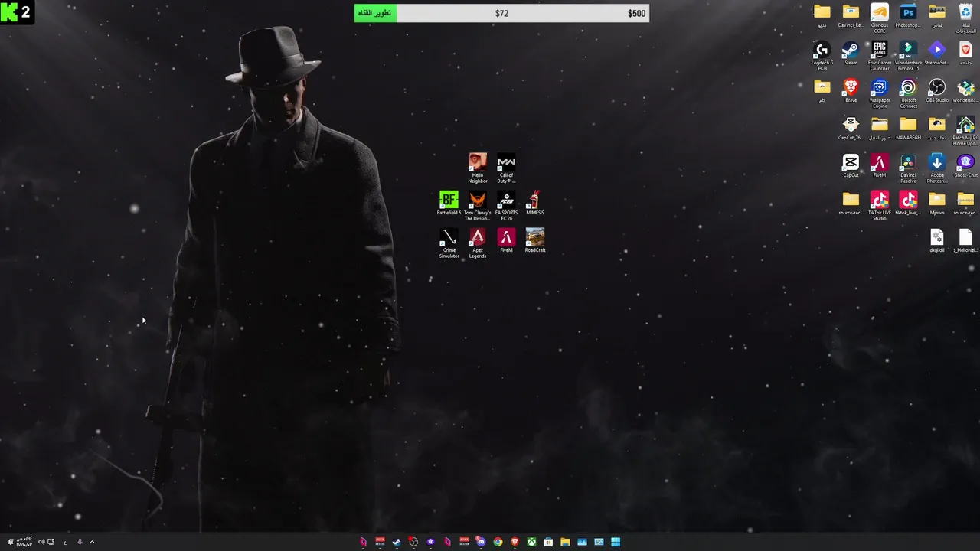
Task: Click the Stremio setup icon
Action: [x=937, y=53]
